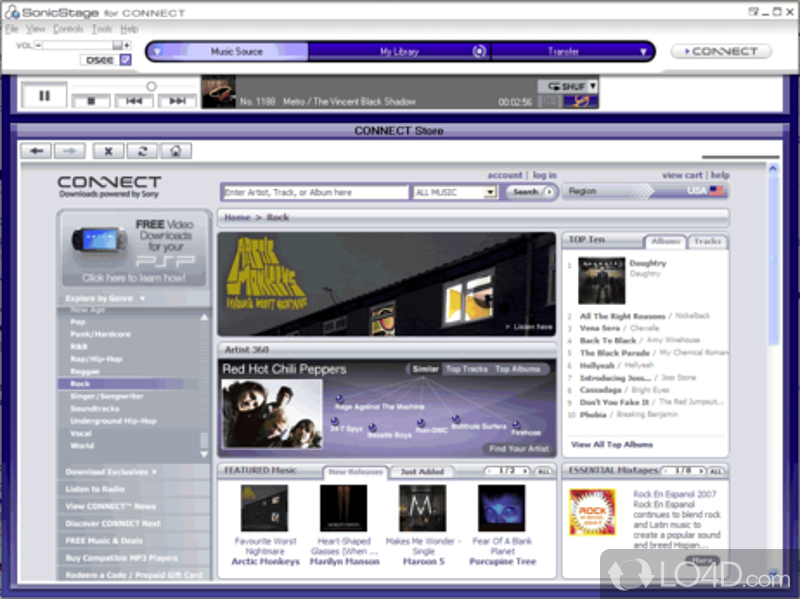Refresh the CONNECT Store page
This screenshot has height=599, width=800.
tap(142, 151)
